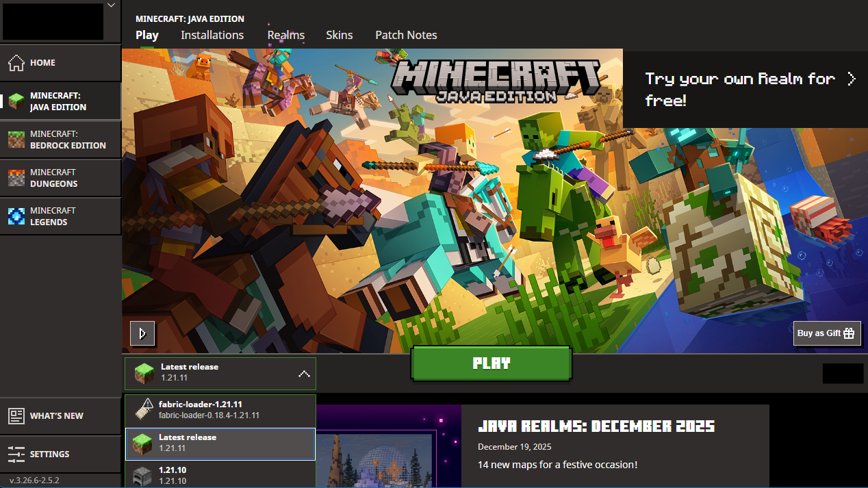Click furnace icon of 1.21.10 entry
The width and height of the screenshot is (868, 488).
point(142,476)
